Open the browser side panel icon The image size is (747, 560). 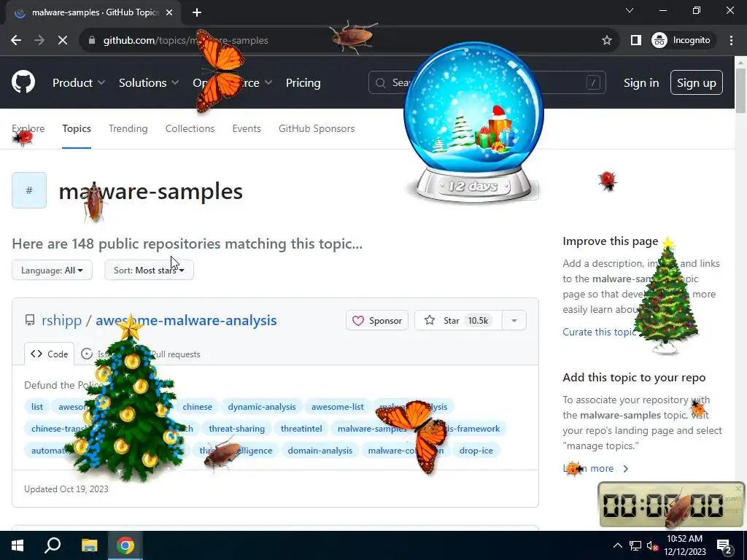coord(635,41)
